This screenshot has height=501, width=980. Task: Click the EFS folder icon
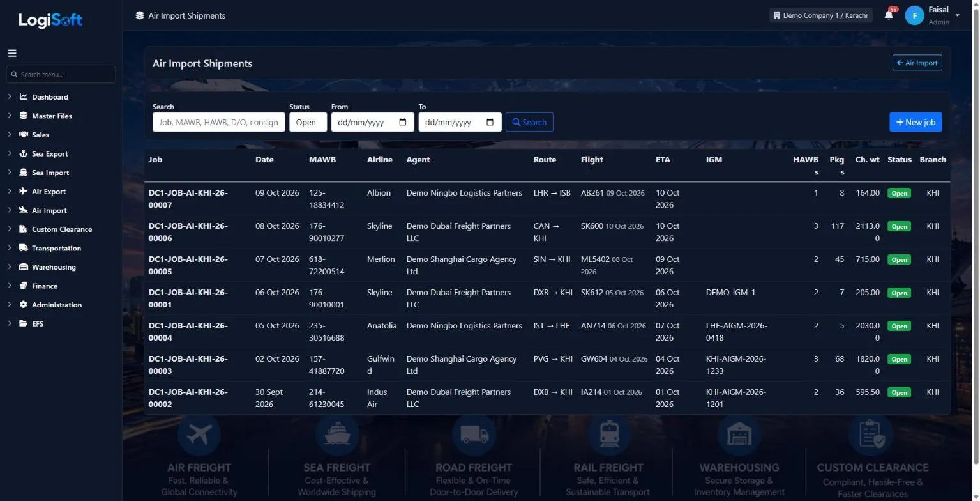coord(24,323)
